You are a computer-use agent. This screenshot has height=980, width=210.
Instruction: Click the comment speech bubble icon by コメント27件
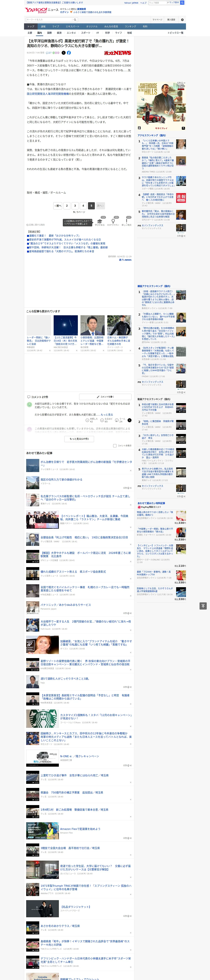tap(29, 397)
